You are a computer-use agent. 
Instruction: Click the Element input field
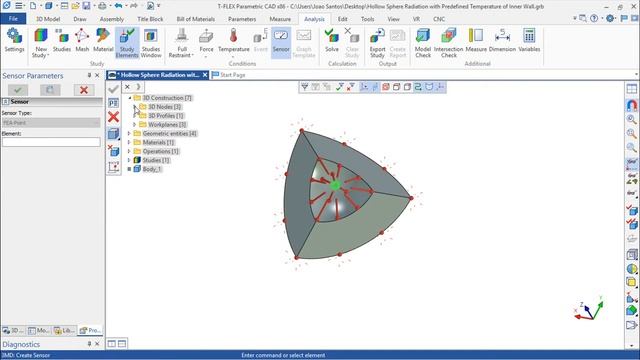(51, 142)
